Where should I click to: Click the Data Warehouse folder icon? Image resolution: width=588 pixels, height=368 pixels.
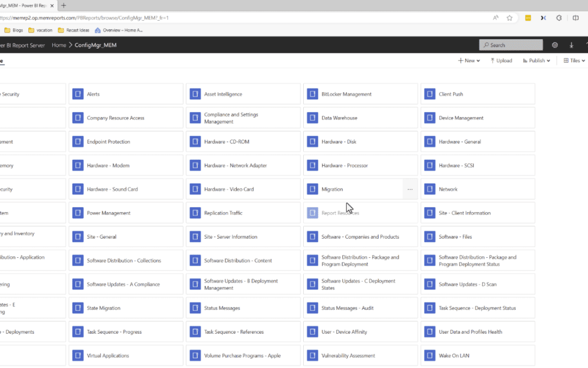pyautogui.click(x=313, y=118)
